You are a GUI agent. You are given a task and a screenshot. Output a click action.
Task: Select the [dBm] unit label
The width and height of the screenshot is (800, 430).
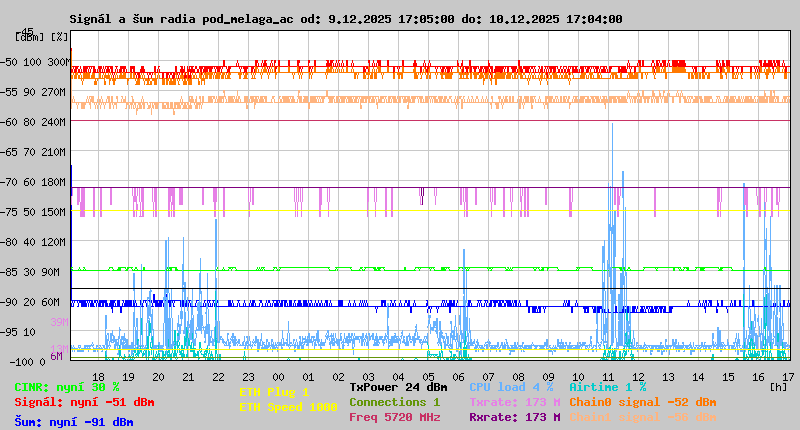27,36
